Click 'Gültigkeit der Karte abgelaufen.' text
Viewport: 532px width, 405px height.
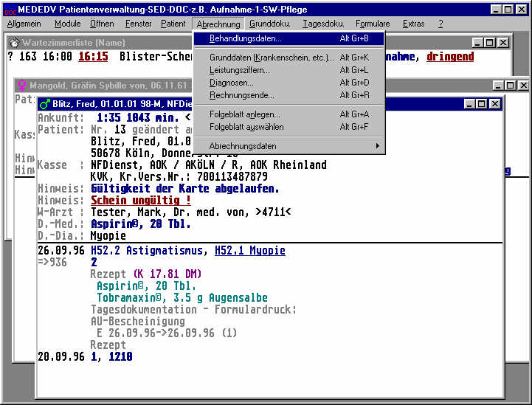coord(185,189)
